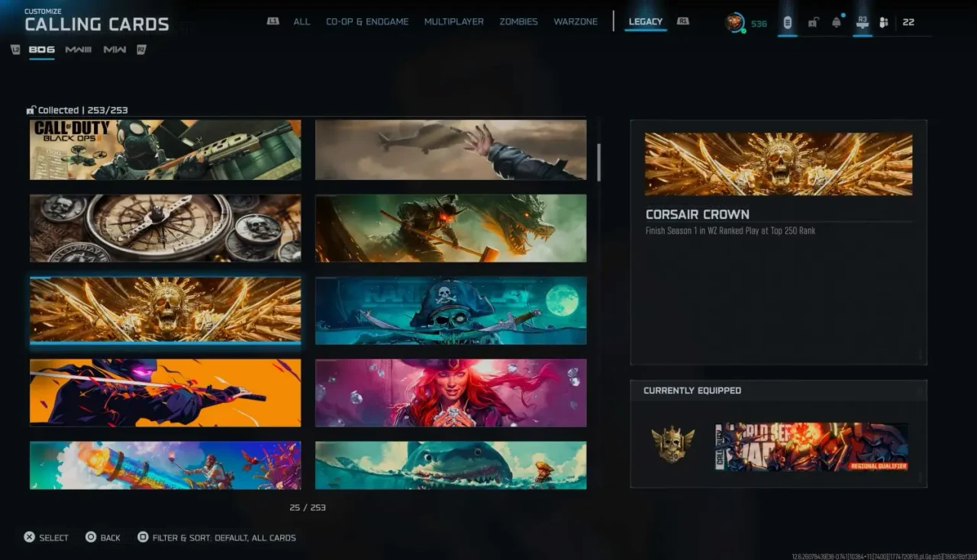The image size is (977, 560).
Task: Select the BO6 game tab
Action: tap(42, 50)
